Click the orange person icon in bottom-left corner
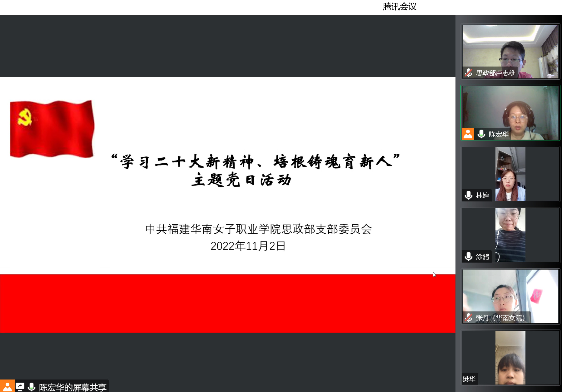Viewport: 562px width, 392px height. 7,387
